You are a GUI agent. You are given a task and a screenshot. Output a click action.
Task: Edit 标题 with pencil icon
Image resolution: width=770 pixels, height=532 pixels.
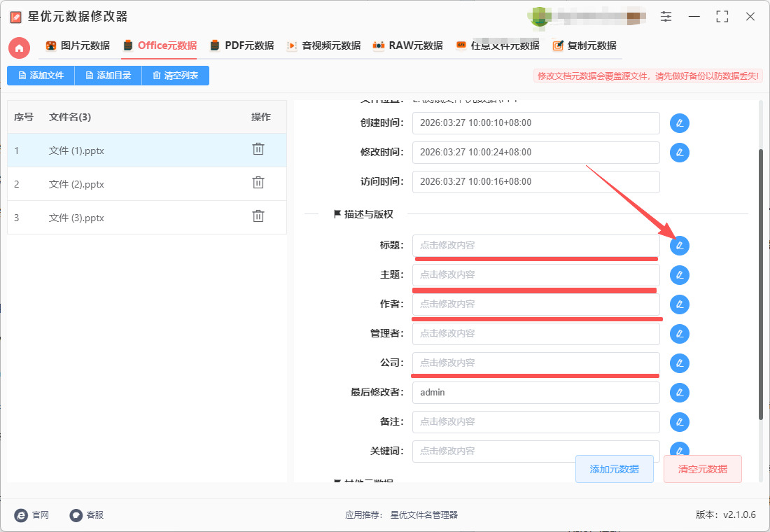coord(680,245)
